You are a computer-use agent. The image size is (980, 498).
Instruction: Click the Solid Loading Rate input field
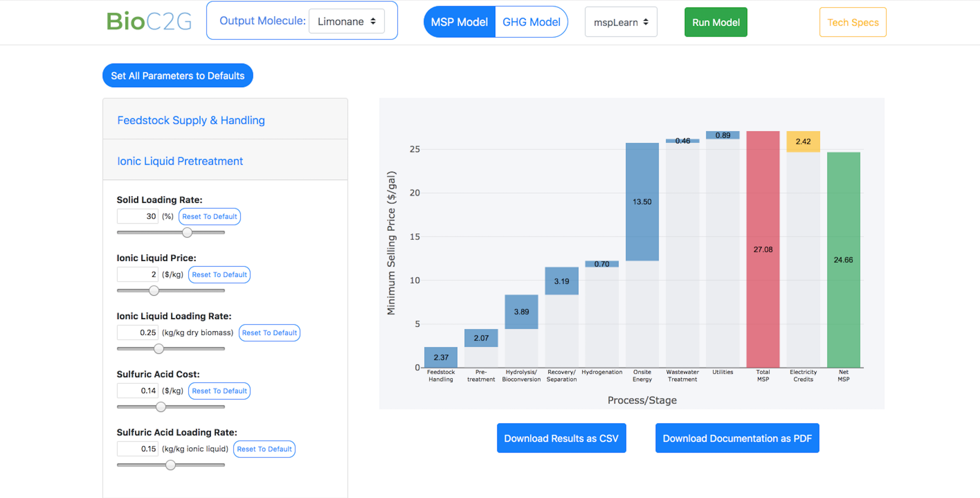(137, 216)
